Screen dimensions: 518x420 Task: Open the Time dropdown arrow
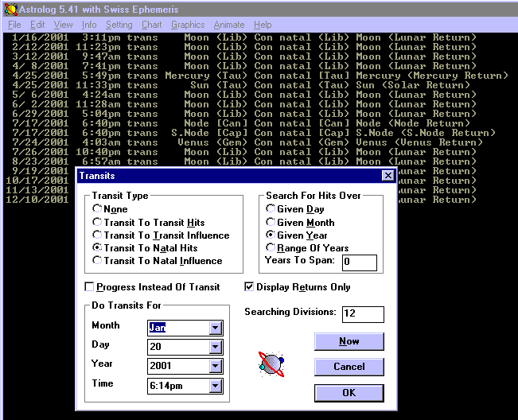coord(216,386)
